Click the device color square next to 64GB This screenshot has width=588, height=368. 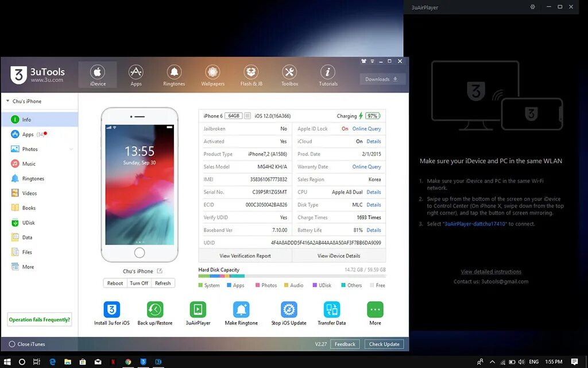[247, 116]
